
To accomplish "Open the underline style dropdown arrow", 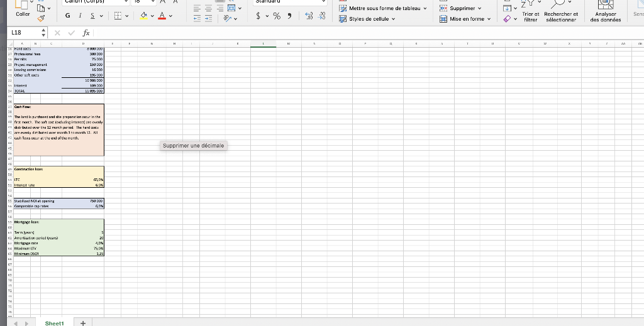I will [x=101, y=16].
